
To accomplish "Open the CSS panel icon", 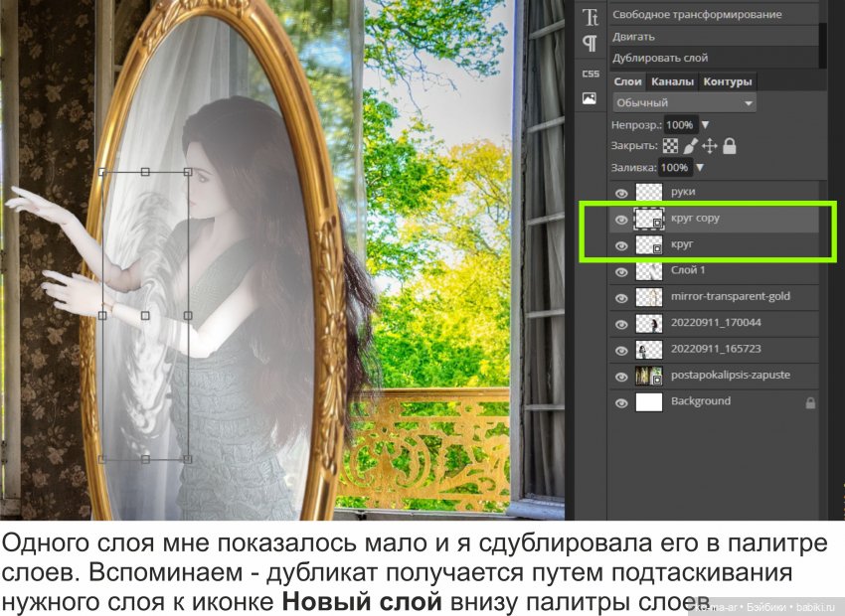I will [x=590, y=75].
